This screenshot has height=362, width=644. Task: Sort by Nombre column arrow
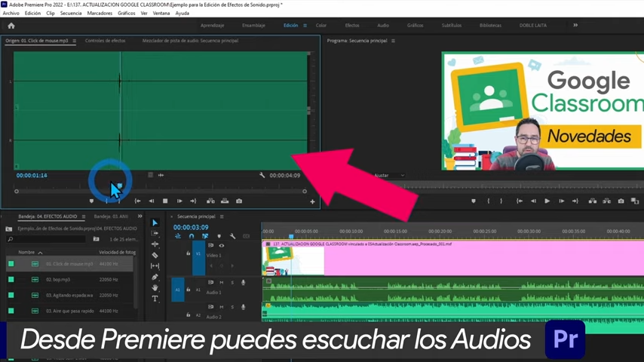click(40, 253)
